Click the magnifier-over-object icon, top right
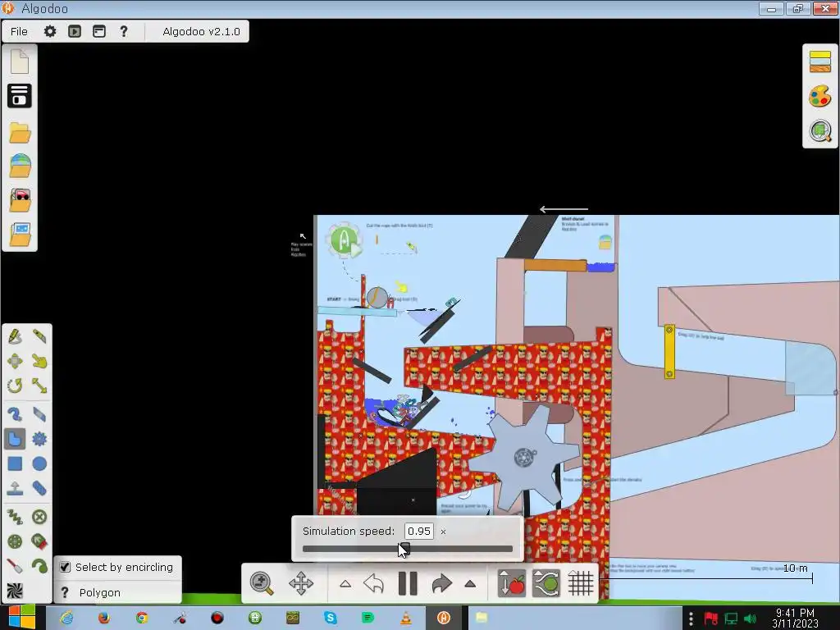The image size is (840, 630). click(820, 131)
